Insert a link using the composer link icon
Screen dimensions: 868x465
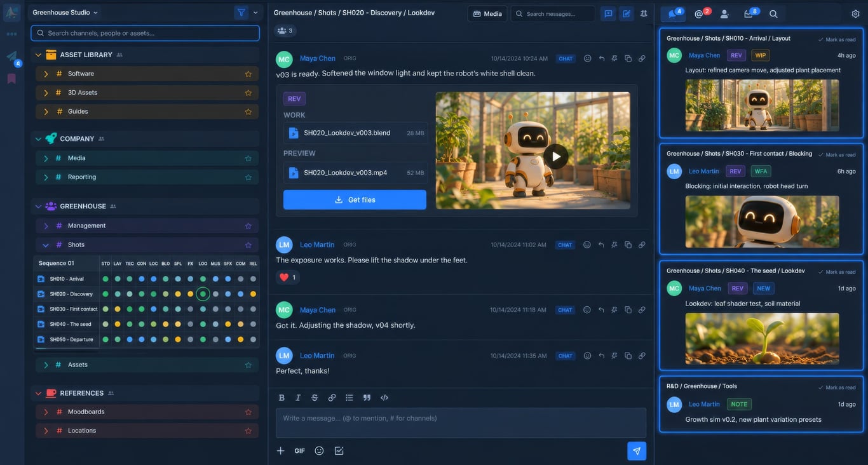(332, 398)
